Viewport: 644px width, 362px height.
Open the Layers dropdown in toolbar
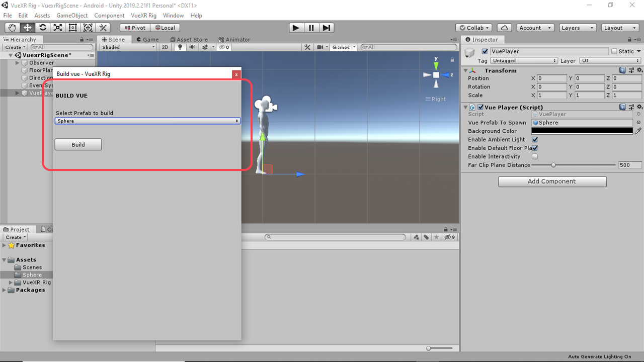[x=578, y=28]
